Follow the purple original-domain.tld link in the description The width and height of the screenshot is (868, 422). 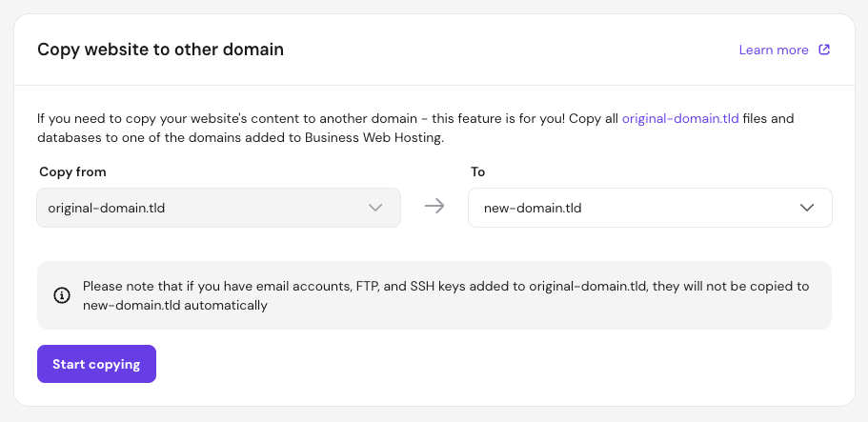679,119
